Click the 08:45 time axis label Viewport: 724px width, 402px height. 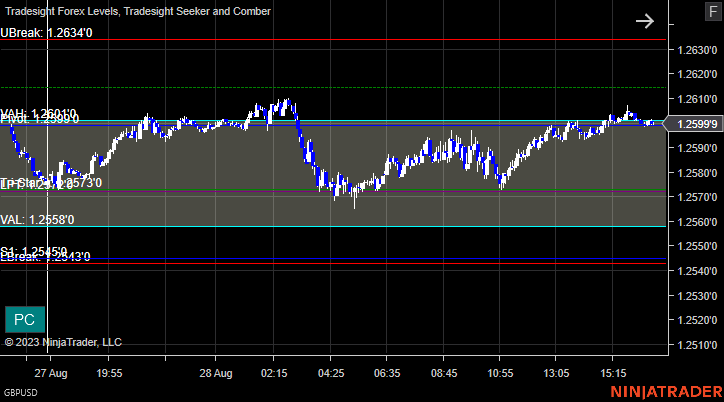(444, 373)
